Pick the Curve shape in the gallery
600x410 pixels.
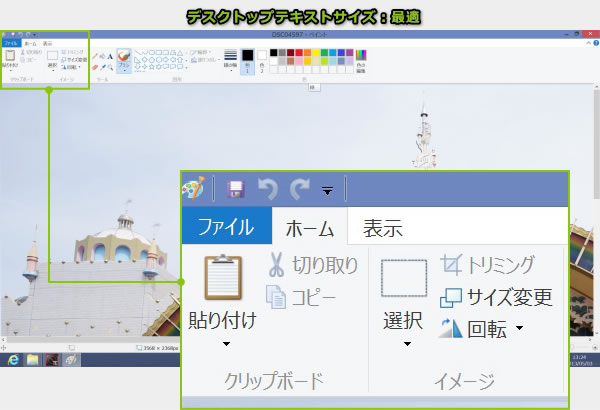click(x=144, y=52)
